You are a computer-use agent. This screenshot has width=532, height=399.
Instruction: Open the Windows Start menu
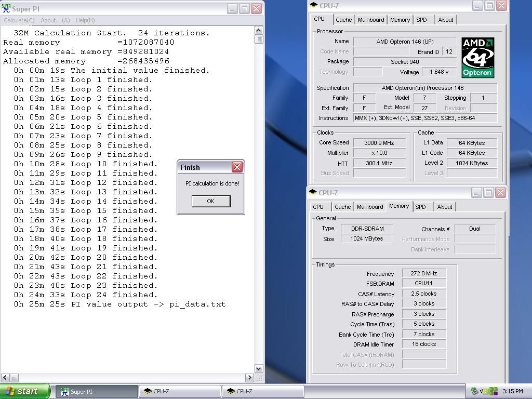(x=25, y=391)
